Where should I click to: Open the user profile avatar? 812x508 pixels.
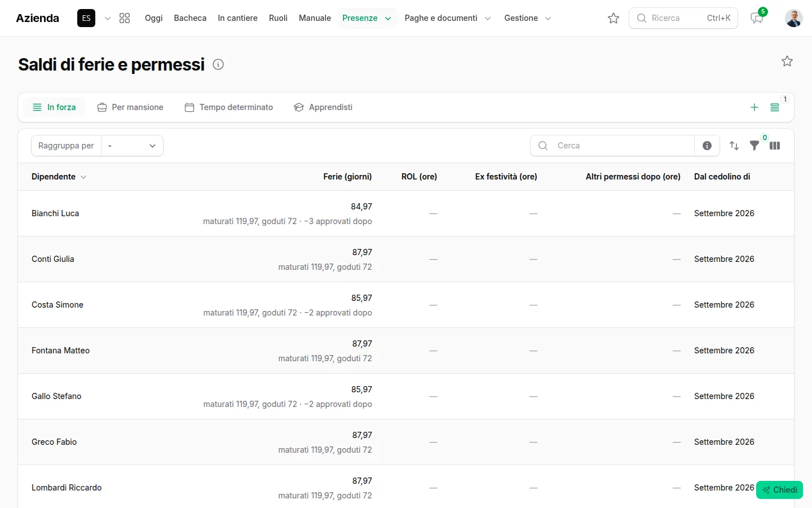point(794,18)
